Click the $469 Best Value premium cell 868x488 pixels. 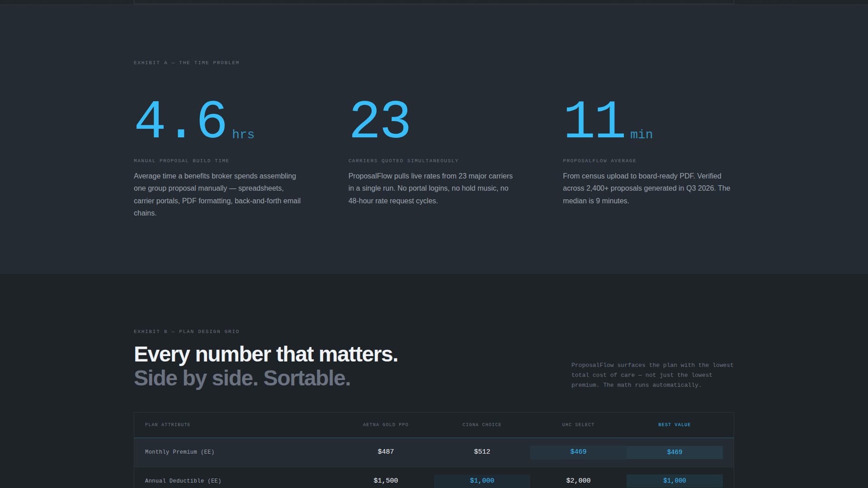coord(675,452)
